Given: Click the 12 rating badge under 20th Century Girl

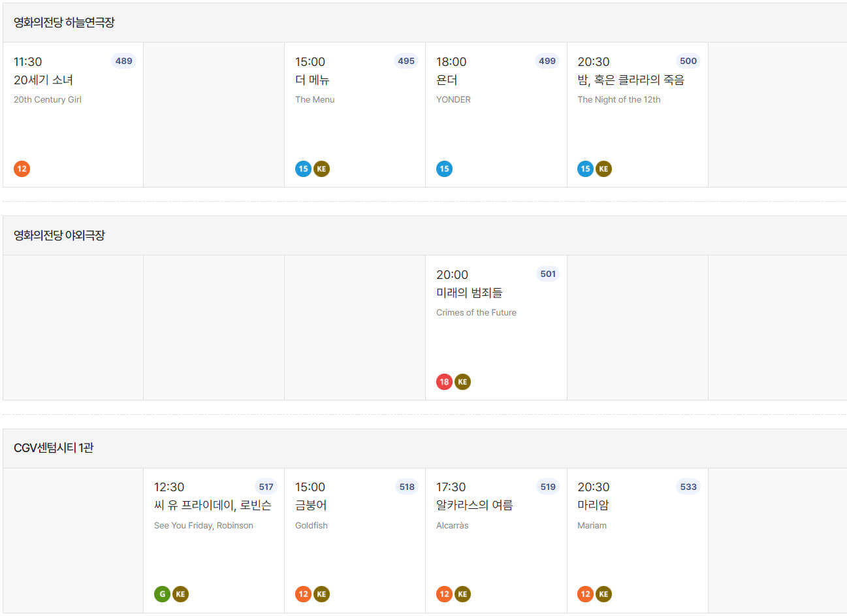Looking at the screenshot, I should [22, 169].
